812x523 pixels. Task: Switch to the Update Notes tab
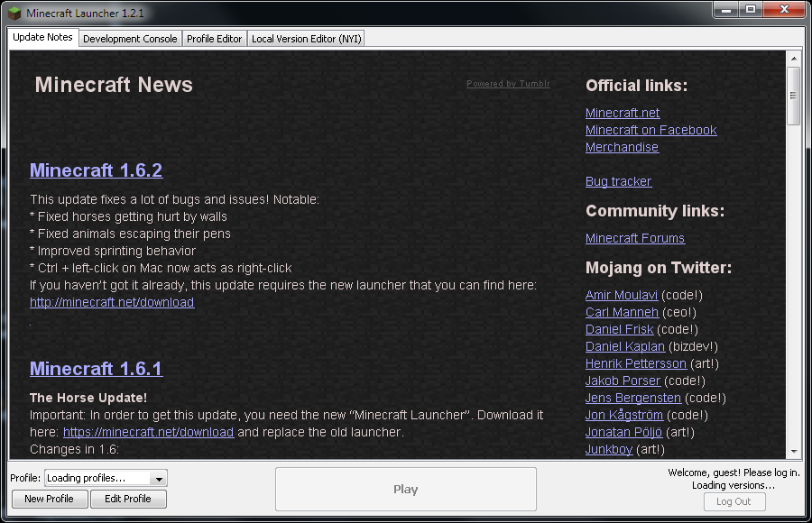42,37
